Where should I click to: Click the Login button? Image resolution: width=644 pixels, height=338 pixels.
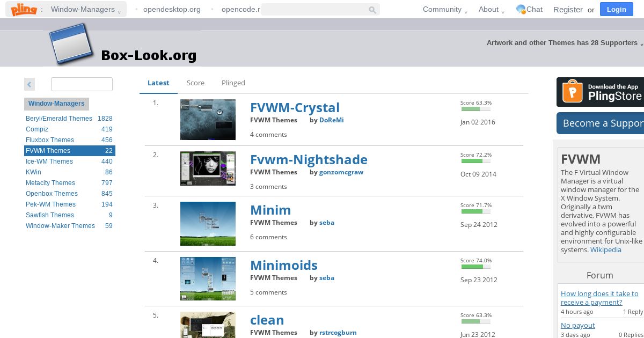click(616, 9)
